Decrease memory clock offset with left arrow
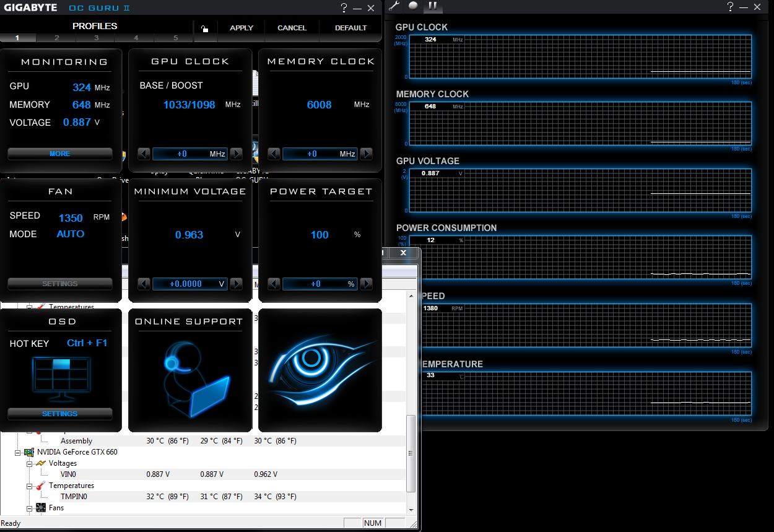The height and width of the screenshot is (532, 774). pos(274,154)
